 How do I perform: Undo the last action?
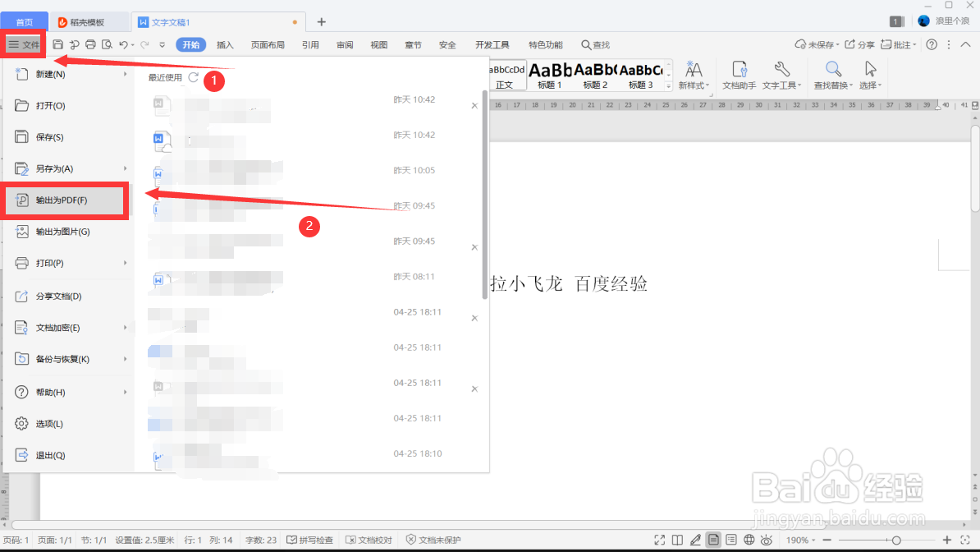(124, 44)
